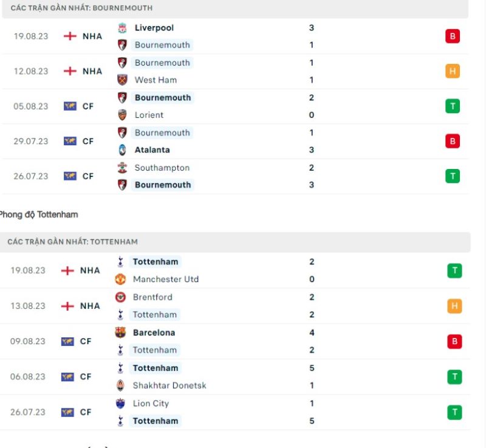This screenshot has height=448, width=486.
Task: Select the 'Các trận gần nhất: Tottenham' header
Action: tap(73, 242)
